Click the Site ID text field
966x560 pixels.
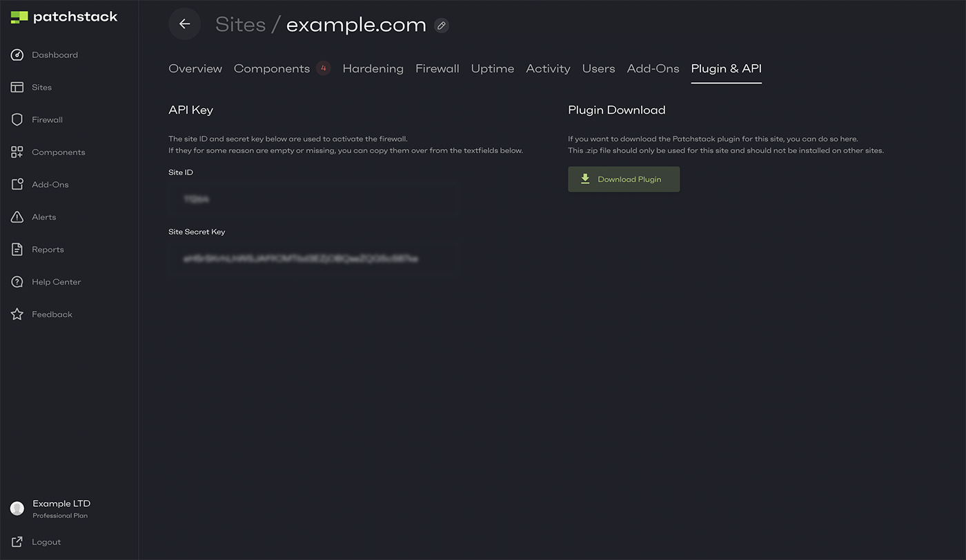[x=313, y=199]
